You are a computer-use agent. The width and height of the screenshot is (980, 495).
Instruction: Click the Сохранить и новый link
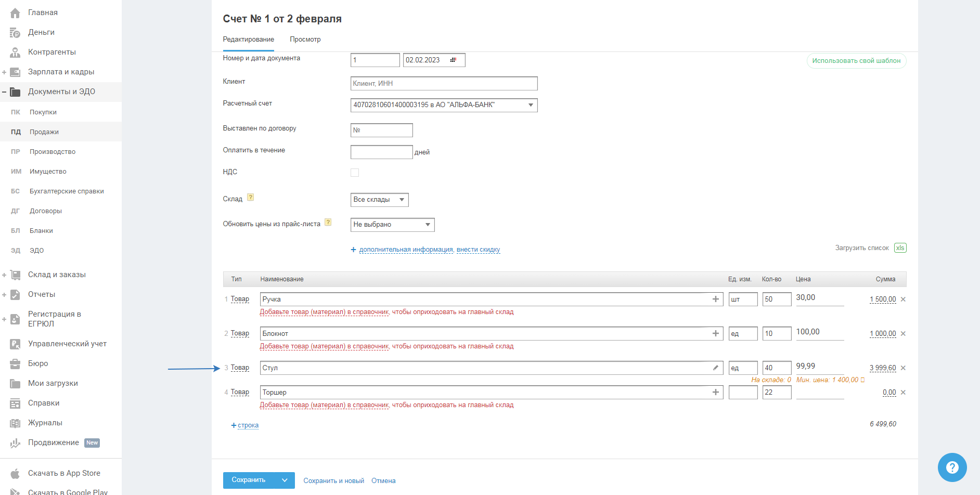pyautogui.click(x=334, y=481)
